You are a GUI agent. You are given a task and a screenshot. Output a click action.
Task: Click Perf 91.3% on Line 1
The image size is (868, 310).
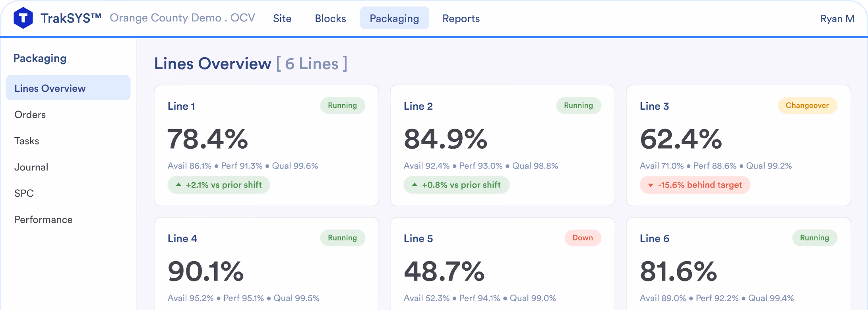pos(242,166)
